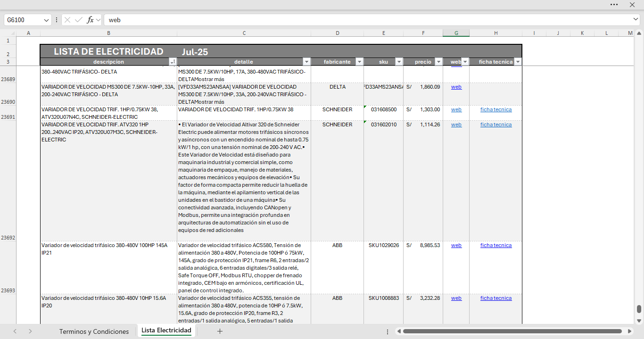Expand the formula bar with chevron
The width and height of the screenshot is (644, 339).
pyautogui.click(x=636, y=19)
